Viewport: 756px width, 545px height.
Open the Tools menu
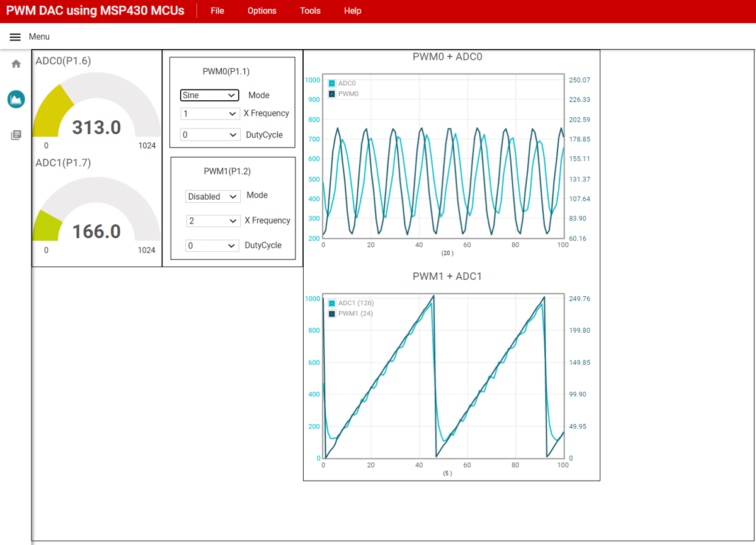pyautogui.click(x=310, y=11)
